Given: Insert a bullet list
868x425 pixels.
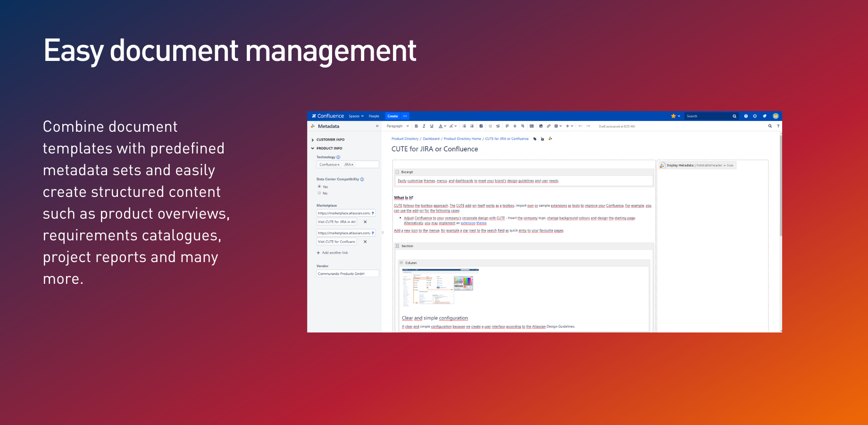Looking at the screenshot, I should (x=464, y=126).
